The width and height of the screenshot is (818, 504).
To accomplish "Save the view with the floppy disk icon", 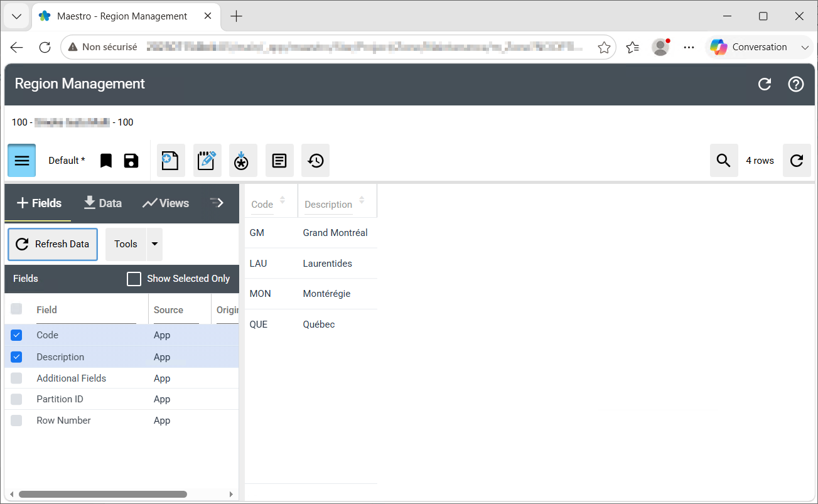I will pos(131,161).
